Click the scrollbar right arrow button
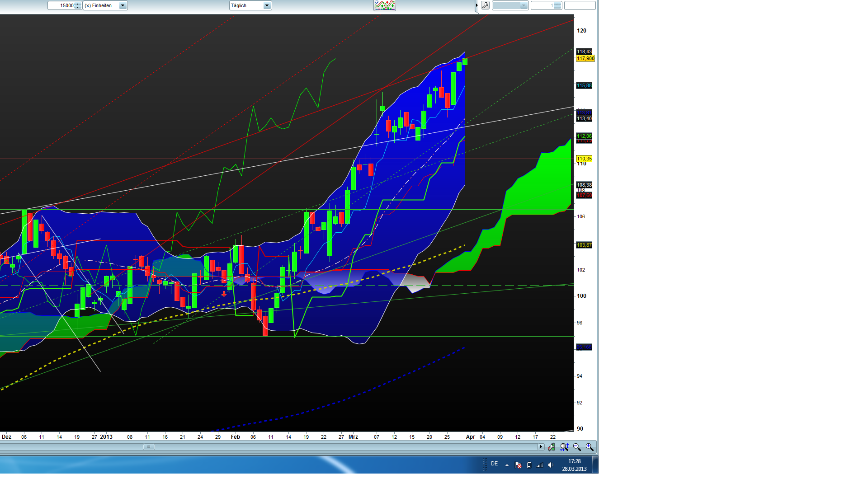 (x=541, y=447)
